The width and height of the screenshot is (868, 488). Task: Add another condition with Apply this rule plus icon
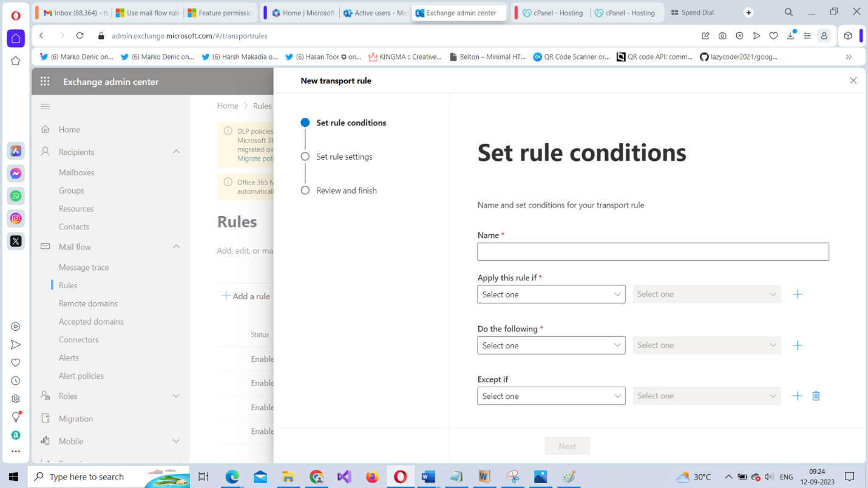[798, 294]
